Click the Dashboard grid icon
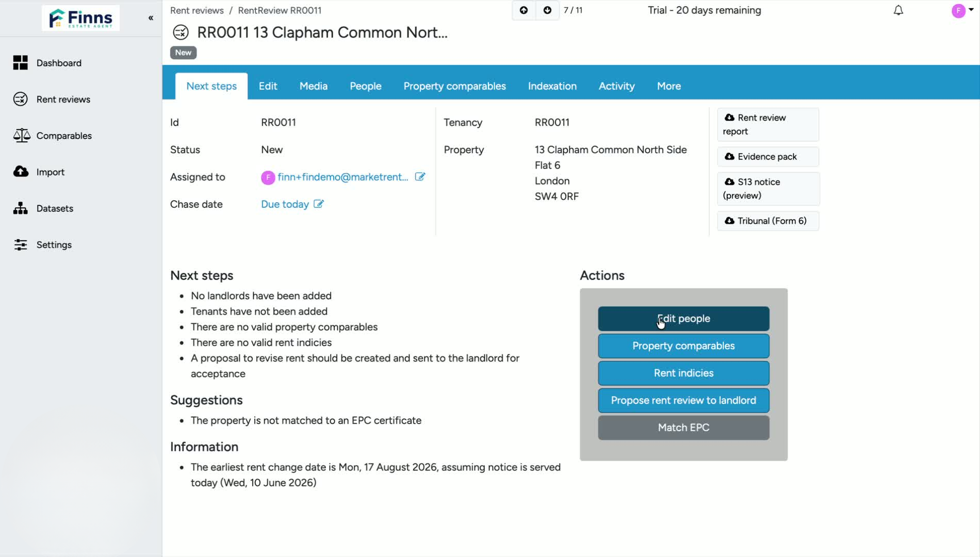Image resolution: width=980 pixels, height=557 pixels. pyautogui.click(x=21, y=63)
